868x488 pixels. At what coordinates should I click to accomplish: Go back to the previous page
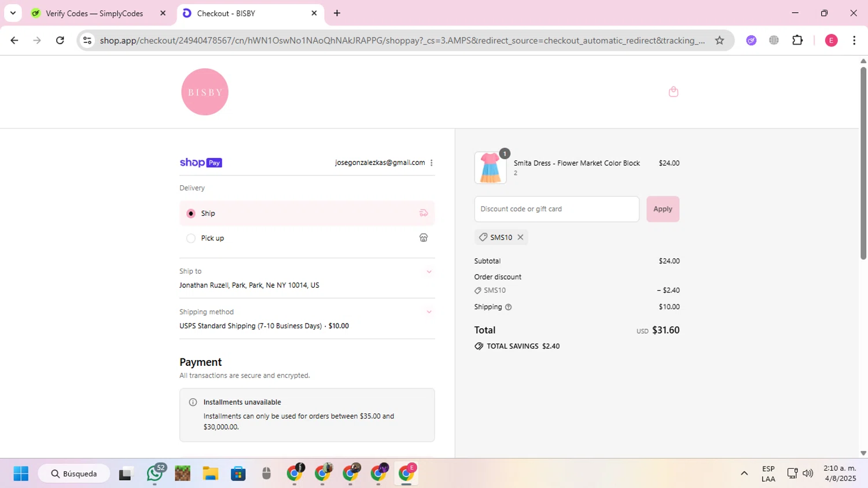(x=14, y=40)
